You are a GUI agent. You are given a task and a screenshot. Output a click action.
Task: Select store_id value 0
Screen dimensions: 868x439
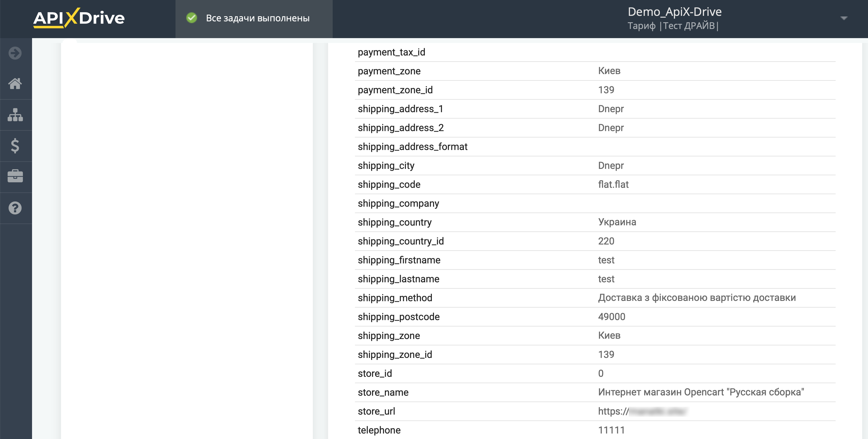(601, 373)
